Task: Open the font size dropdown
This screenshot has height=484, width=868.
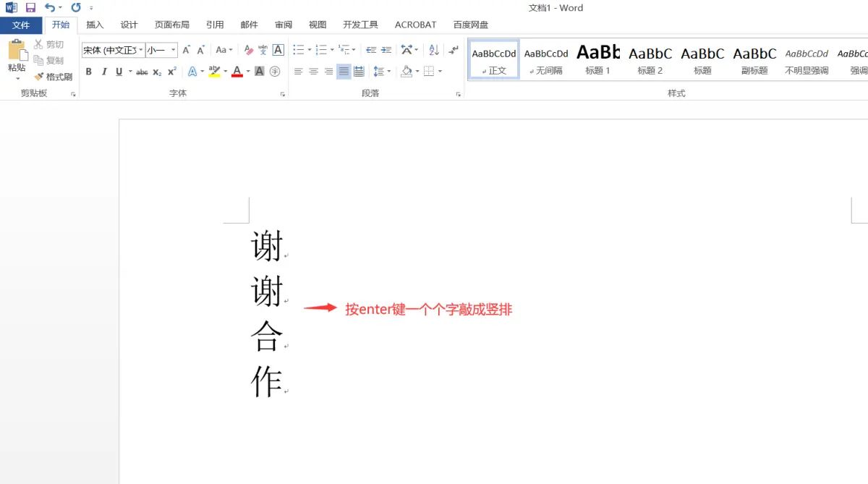Action: point(173,50)
